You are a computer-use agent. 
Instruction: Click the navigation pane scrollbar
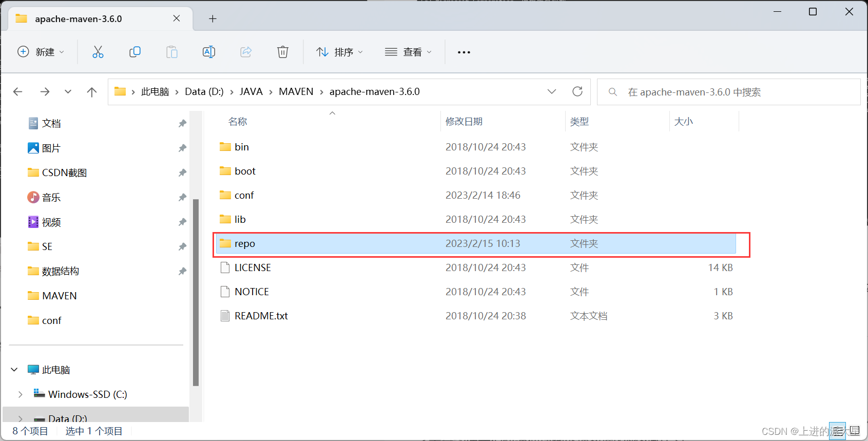click(196, 292)
